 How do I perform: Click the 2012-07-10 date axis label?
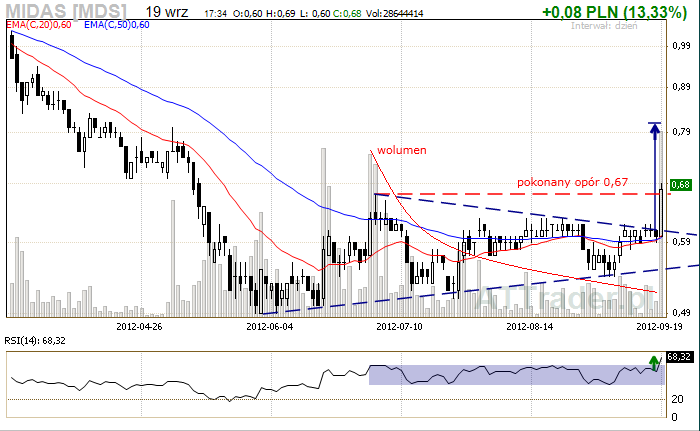[x=399, y=326]
